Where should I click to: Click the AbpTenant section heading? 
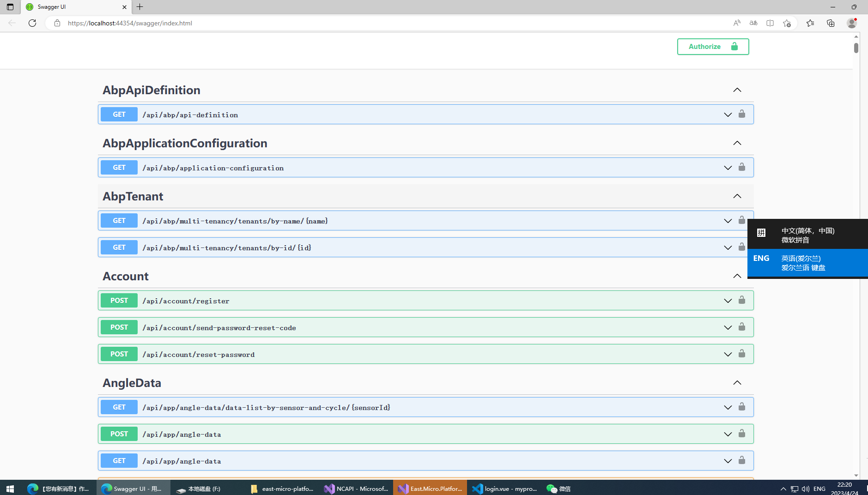click(133, 196)
